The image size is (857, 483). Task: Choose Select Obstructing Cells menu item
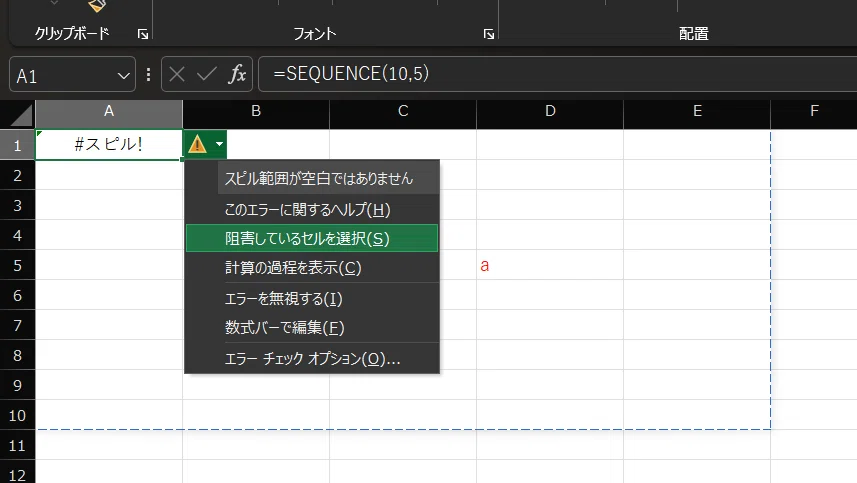tap(312, 238)
